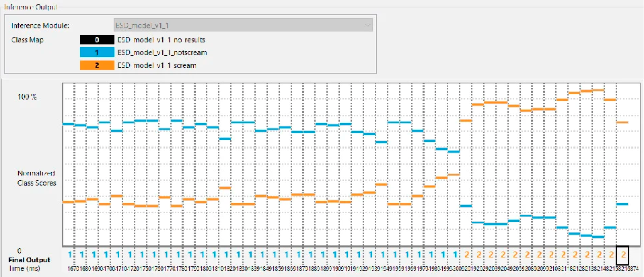The width and height of the screenshot is (644, 277).
Task: Click the Inference Module dropdown arrow
Action: (x=367, y=25)
